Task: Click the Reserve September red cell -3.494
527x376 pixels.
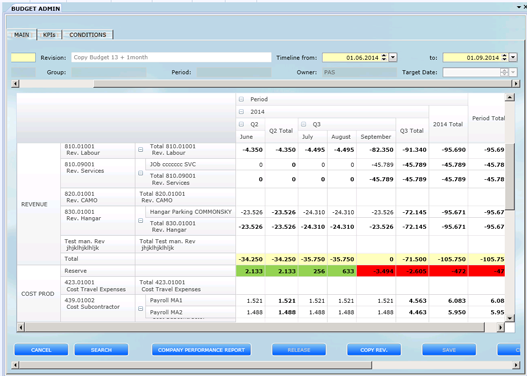Action: point(376,271)
